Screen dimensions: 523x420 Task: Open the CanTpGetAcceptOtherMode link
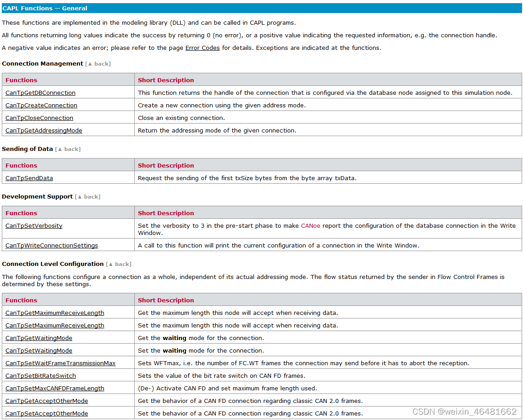click(46, 401)
